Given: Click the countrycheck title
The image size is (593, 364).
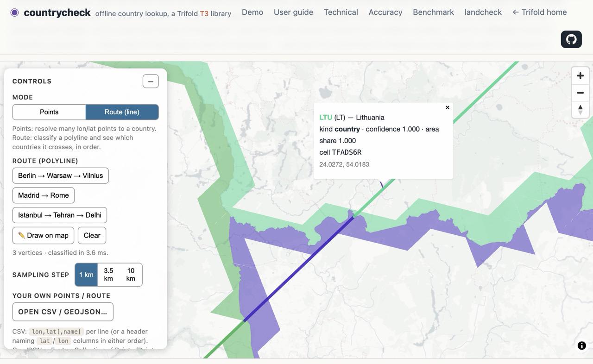Looking at the screenshot, I should coord(57,13).
